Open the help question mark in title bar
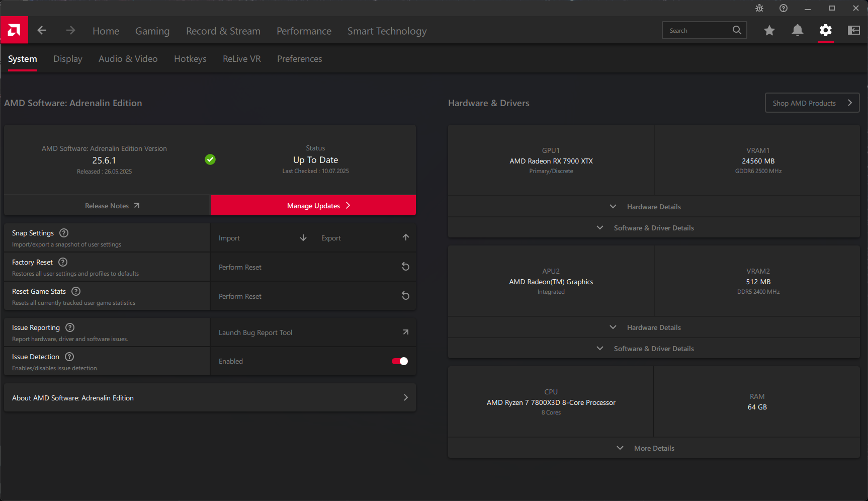Screen dimensions: 868x501 (784, 8)
